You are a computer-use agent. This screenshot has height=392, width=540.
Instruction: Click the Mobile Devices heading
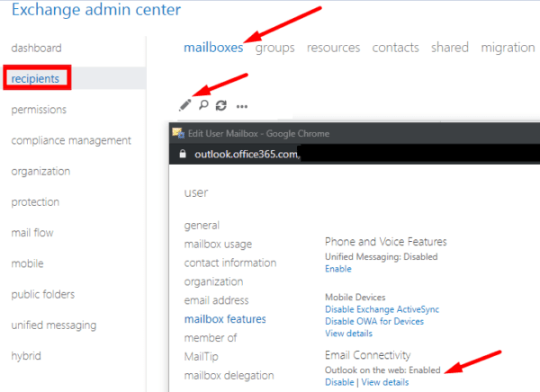(x=355, y=298)
